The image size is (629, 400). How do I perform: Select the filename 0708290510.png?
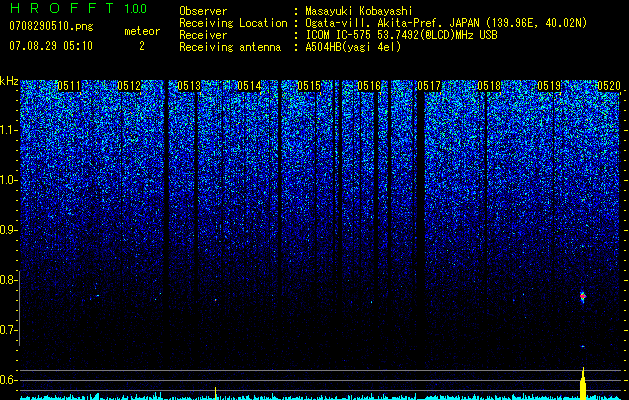tap(51, 27)
